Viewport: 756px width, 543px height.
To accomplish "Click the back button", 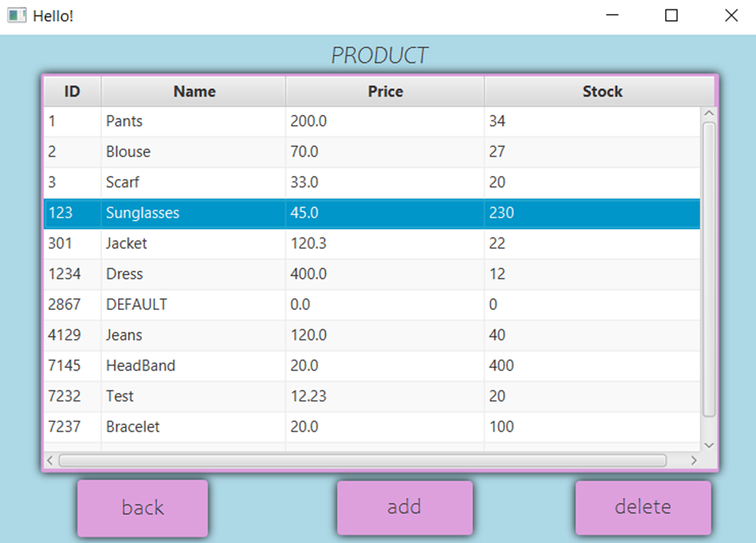I will pos(143,508).
